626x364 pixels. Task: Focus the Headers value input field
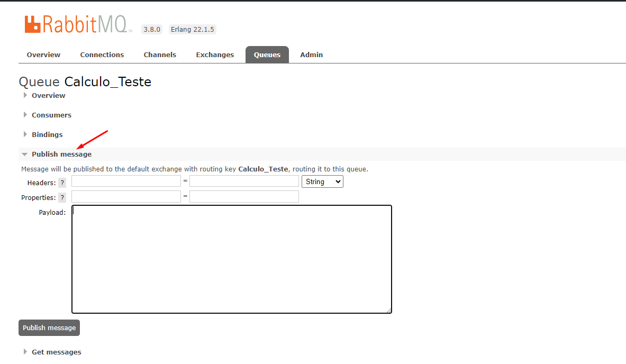pos(244,181)
